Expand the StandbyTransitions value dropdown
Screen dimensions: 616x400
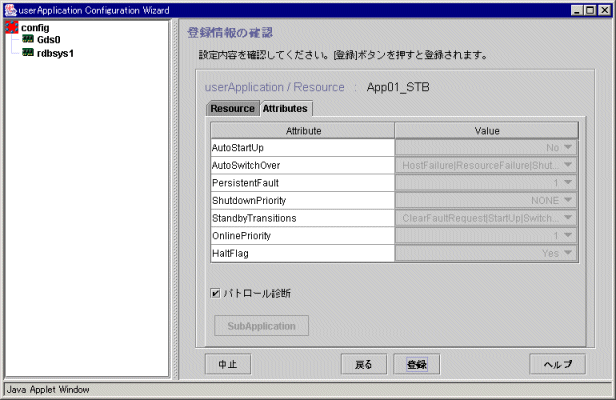click(x=568, y=218)
